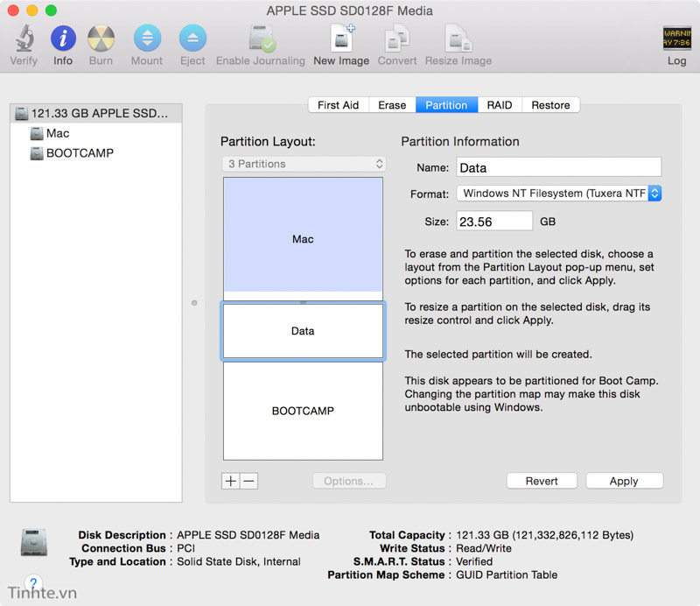The width and height of the screenshot is (700, 606).
Task: Switch to the Erase tab
Action: click(x=392, y=105)
